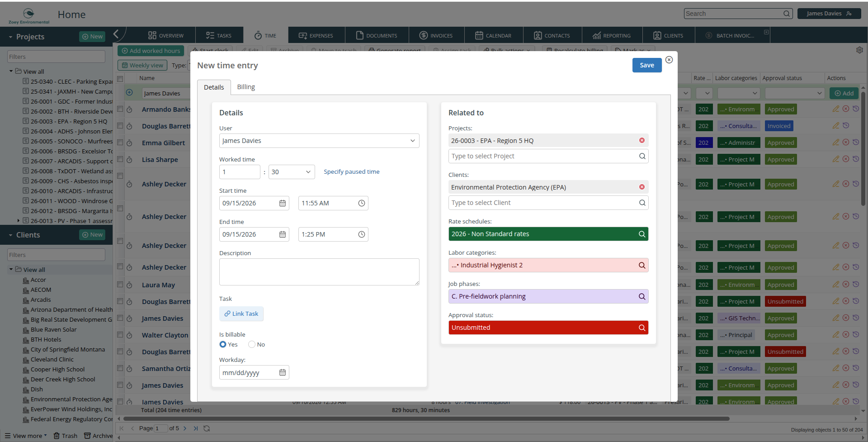
Task: Remove the 26-0003 EPA Region 5 HQ project
Action: [642, 140]
